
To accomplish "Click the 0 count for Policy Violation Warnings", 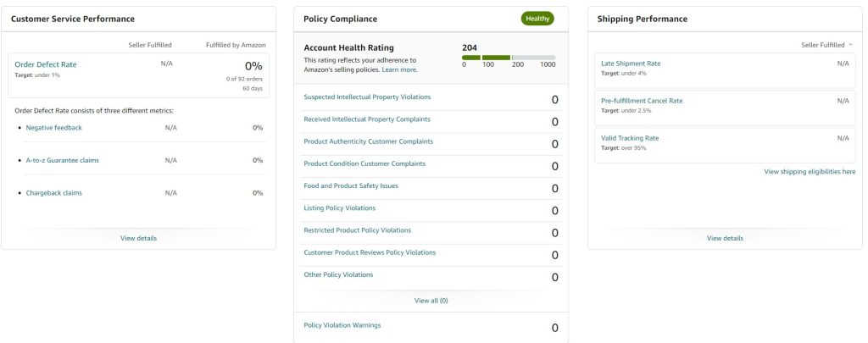I will tap(554, 328).
